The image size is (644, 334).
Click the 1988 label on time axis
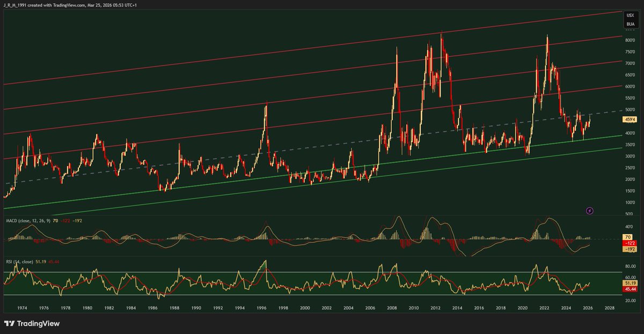click(x=174, y=309)
